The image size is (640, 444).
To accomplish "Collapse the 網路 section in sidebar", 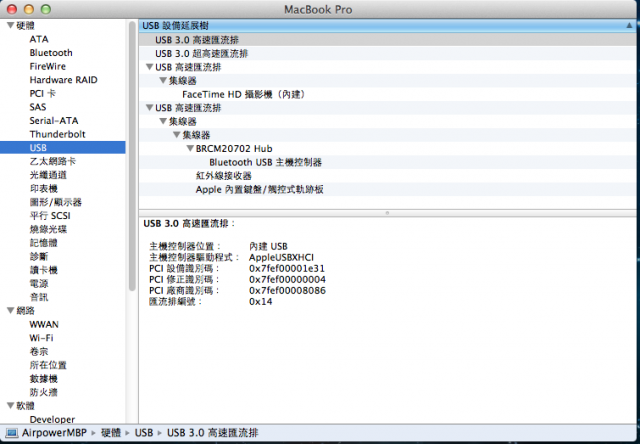I will [11, 311].
